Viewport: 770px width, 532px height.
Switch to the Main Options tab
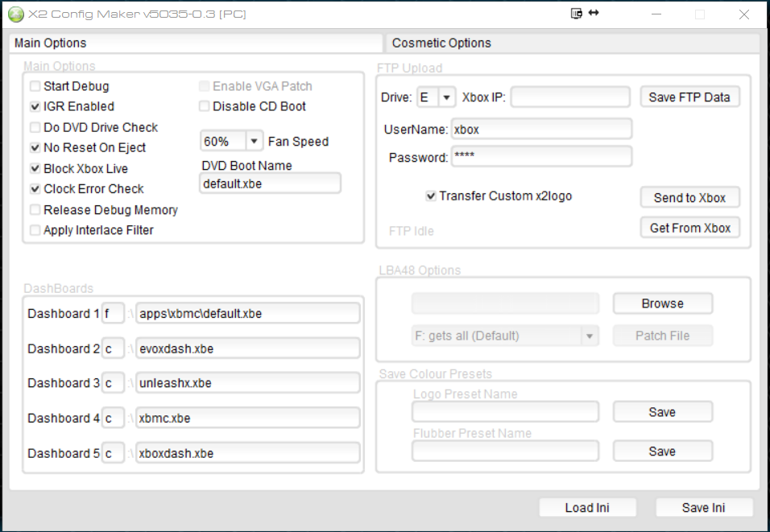[196, 43]
